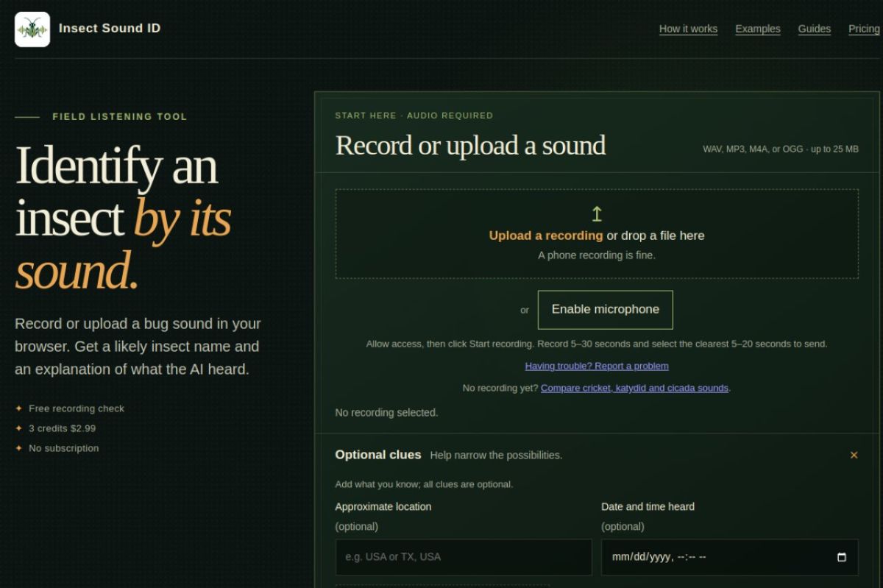The image size is (883, 588).
Task: Click 'START HERE · AUDIO REQUIRED' label
Action: point(414,116)
